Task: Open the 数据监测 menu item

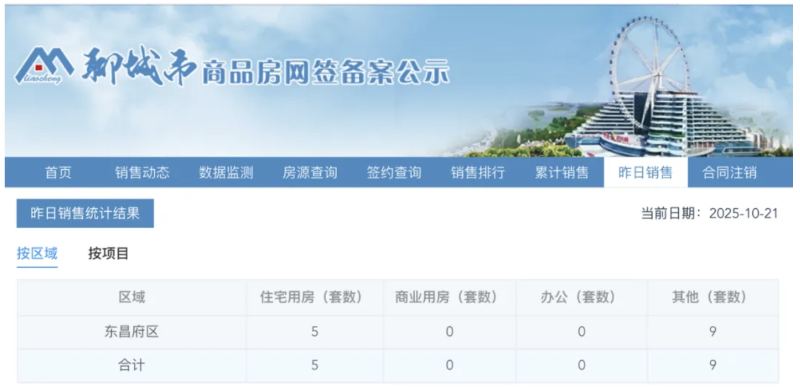Action: [226, 173]
